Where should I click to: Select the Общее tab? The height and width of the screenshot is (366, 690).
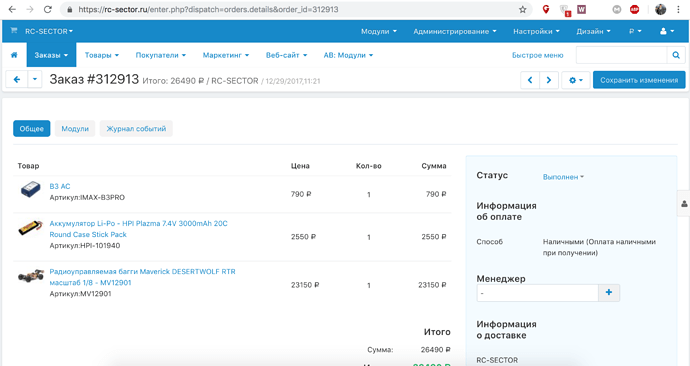coord(32,128)
